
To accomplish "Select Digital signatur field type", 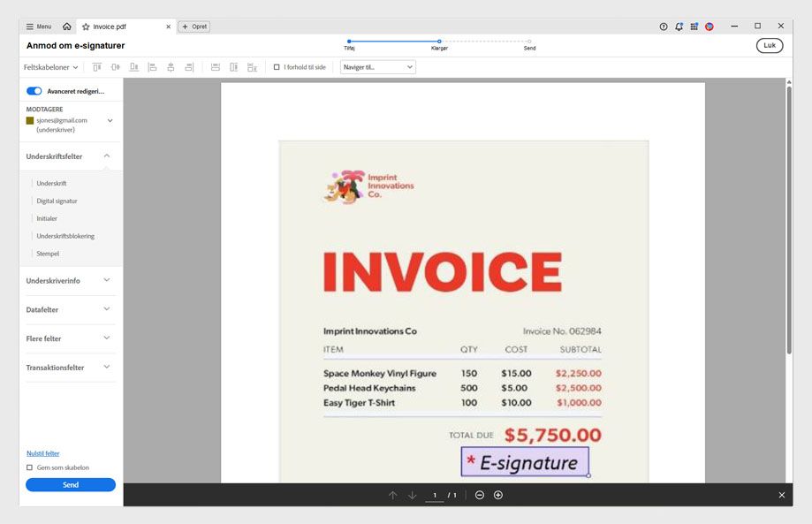I will click(57, 201).
